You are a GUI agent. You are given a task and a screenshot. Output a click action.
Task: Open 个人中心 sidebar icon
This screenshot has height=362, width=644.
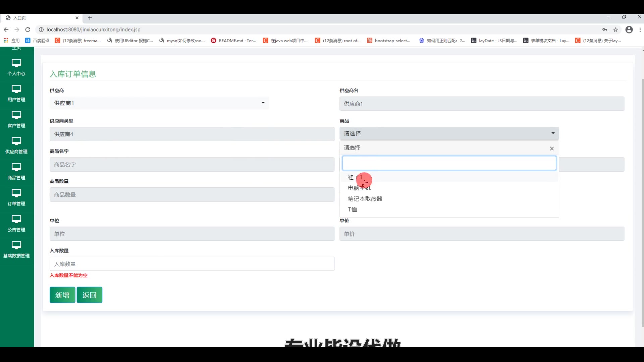(x=16, y=63)
